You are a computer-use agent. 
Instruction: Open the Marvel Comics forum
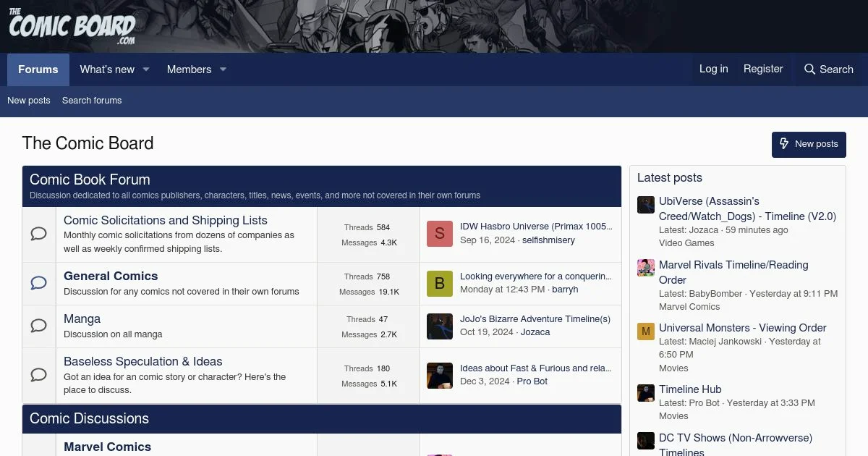click(x=107, y=447)
